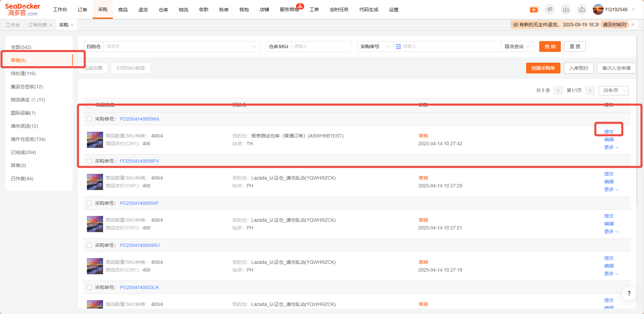Click the download icon in header
The height and width of the screenshot is (314, 644).
click(566, 10)
